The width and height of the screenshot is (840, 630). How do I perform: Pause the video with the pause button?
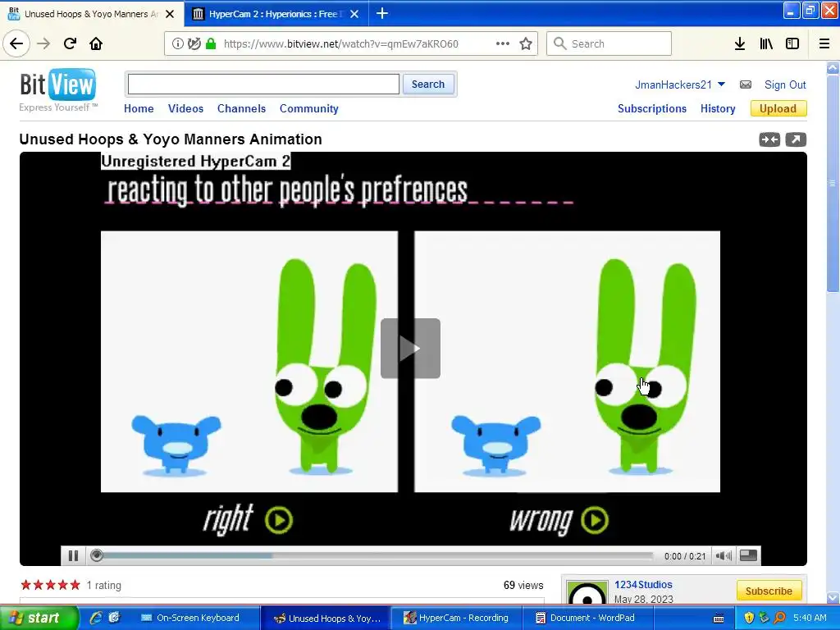[73, 556]
